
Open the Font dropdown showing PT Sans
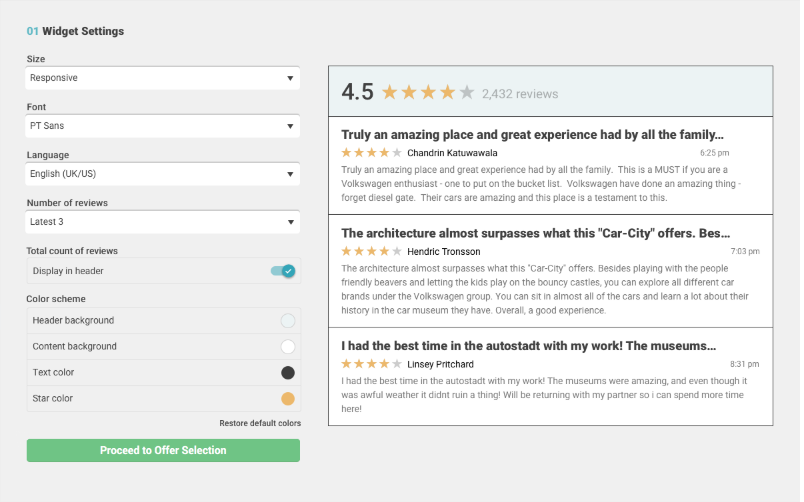tap(163, 126)
